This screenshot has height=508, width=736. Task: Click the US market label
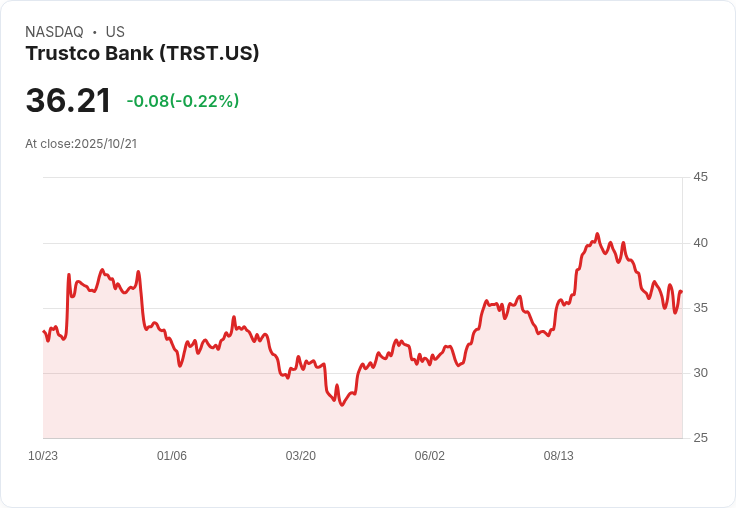click(115, 32)
